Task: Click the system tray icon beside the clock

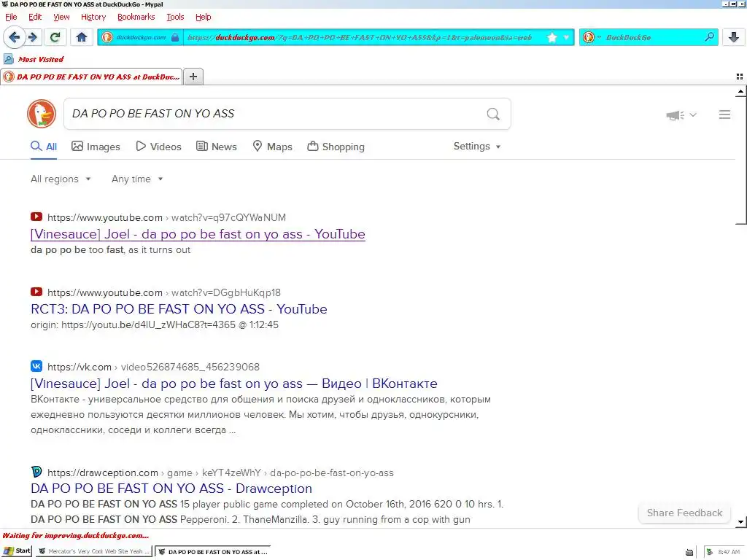Action: tap(709, 552)
